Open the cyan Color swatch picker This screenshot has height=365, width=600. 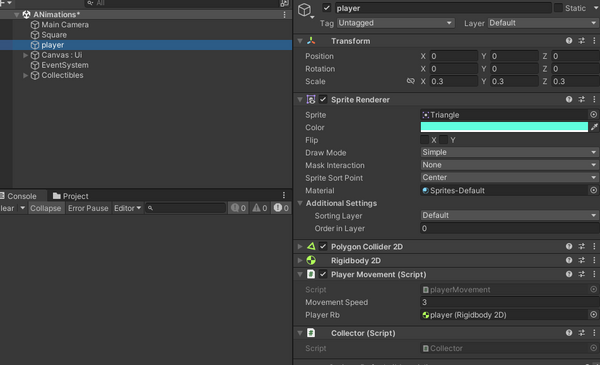[x=504, y=127]
